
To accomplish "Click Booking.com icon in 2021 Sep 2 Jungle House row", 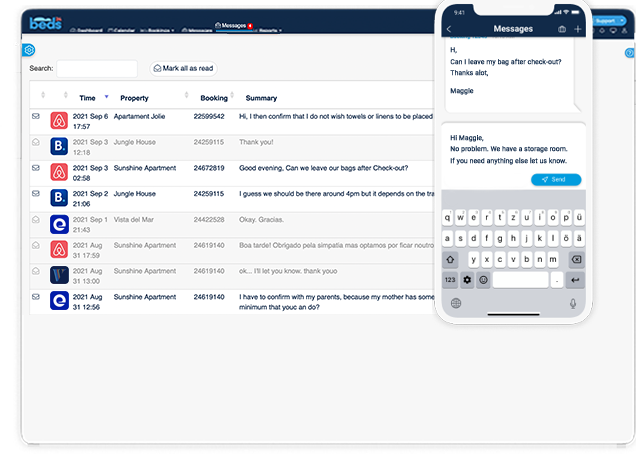I will pyautogui.click(x=59, y=198).
